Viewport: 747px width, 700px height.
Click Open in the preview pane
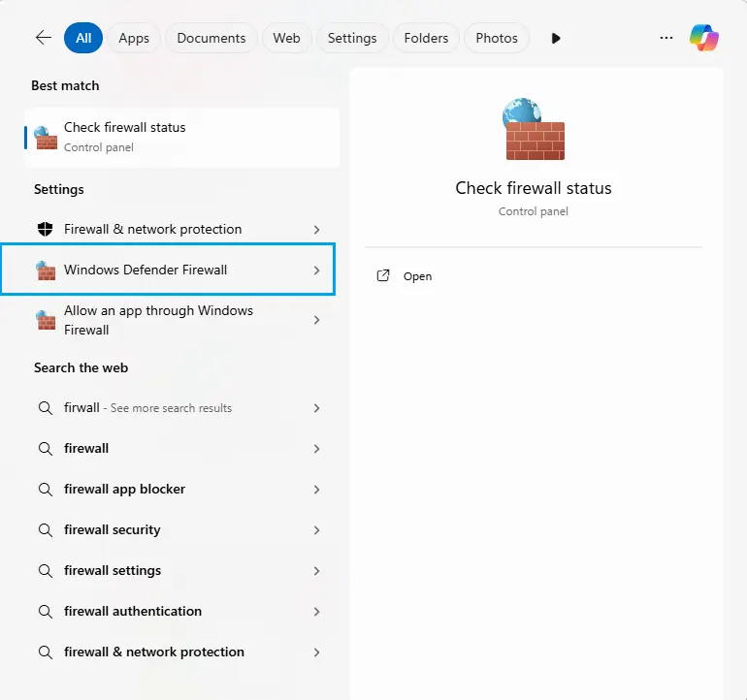pos(417,276)
